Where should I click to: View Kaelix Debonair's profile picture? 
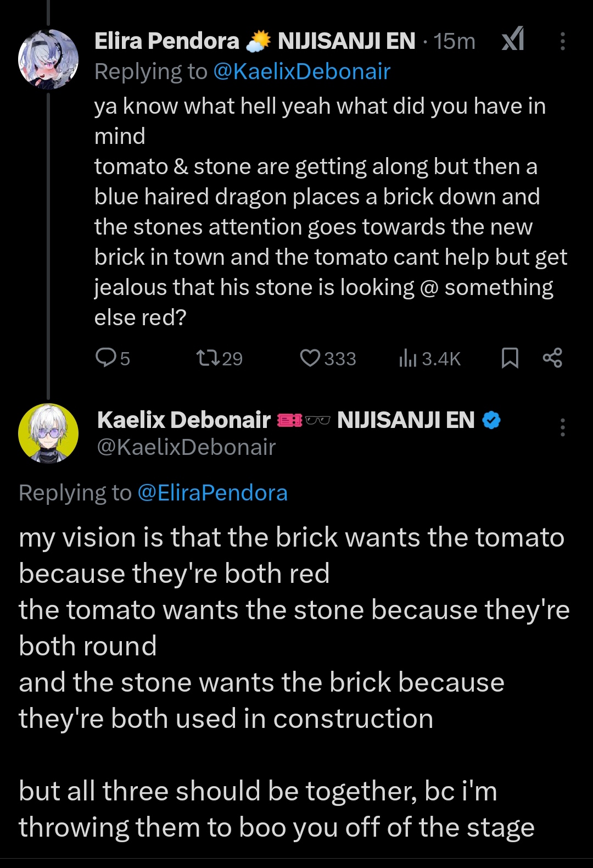point(48,433)
